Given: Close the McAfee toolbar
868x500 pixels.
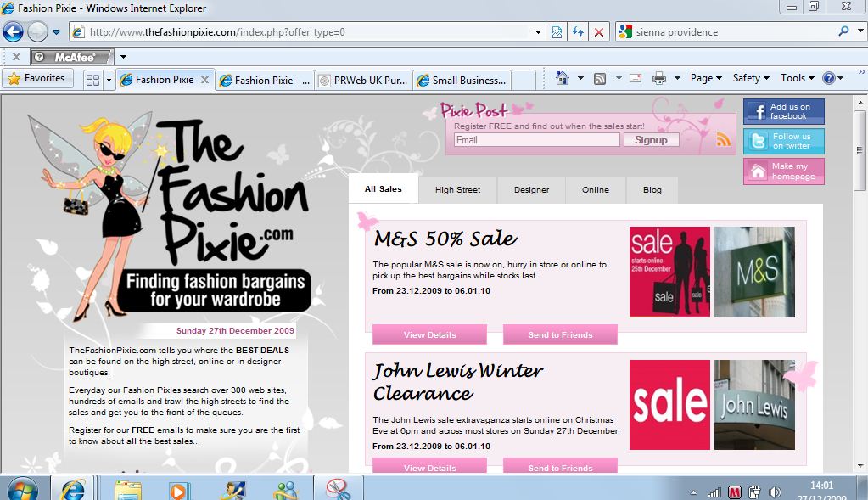Looking at the screenshot, I should [x=16, y=57].
